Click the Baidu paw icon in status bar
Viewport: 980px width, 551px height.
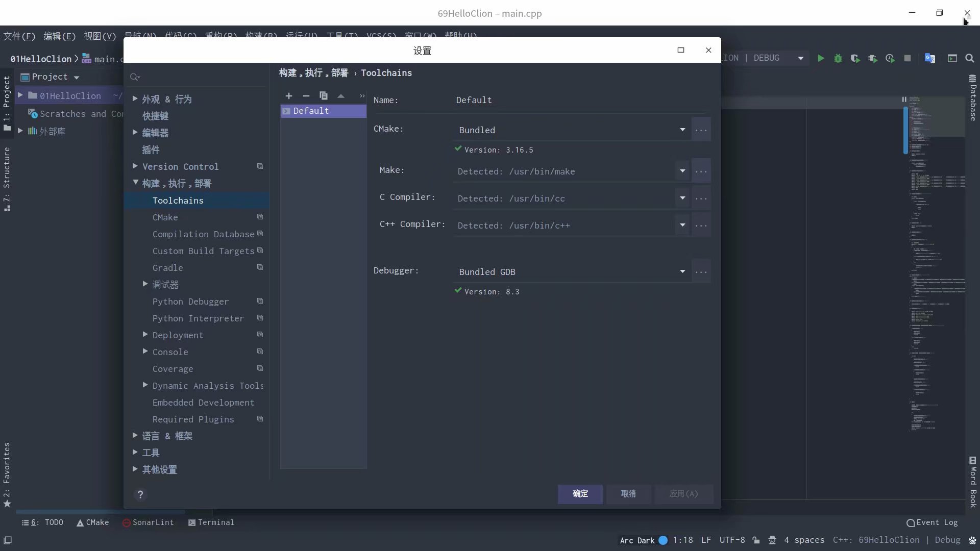coord(972,540)
